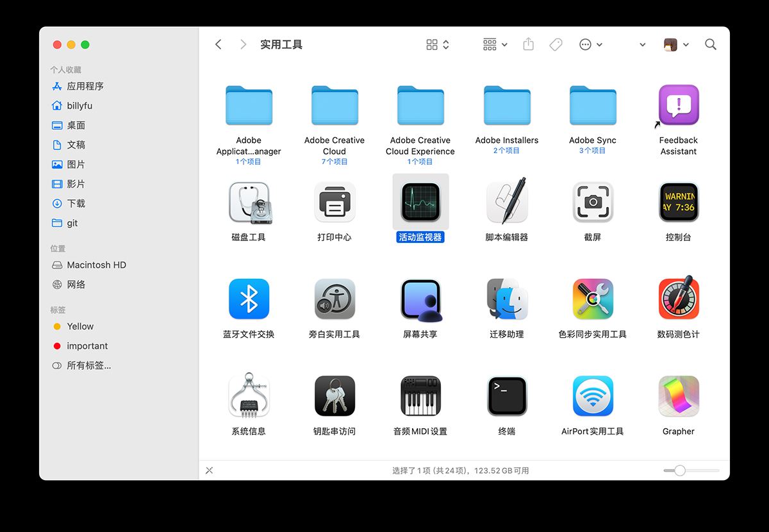The width and height of the screenshot is (769, 532).
Task: Launch the 迁移助理 Migration Assistant
Action: (506, 298)
